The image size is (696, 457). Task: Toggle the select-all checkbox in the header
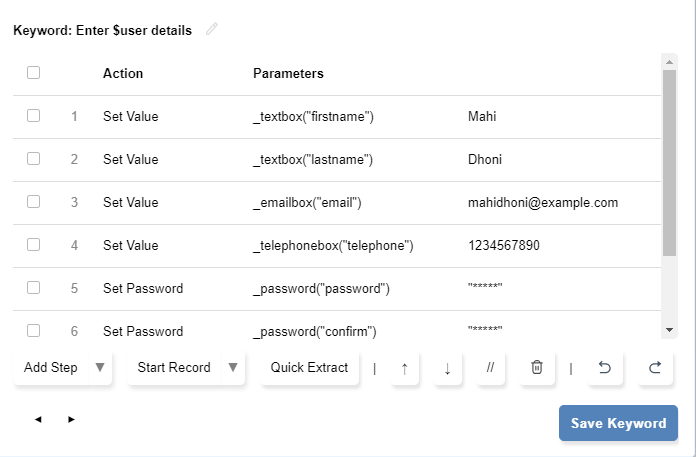click(x=34, y=72)
